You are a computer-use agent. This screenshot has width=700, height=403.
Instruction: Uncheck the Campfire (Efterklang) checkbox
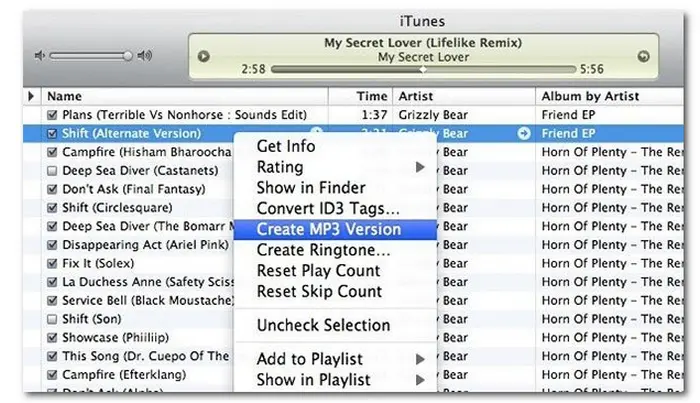tap(52, 374)
